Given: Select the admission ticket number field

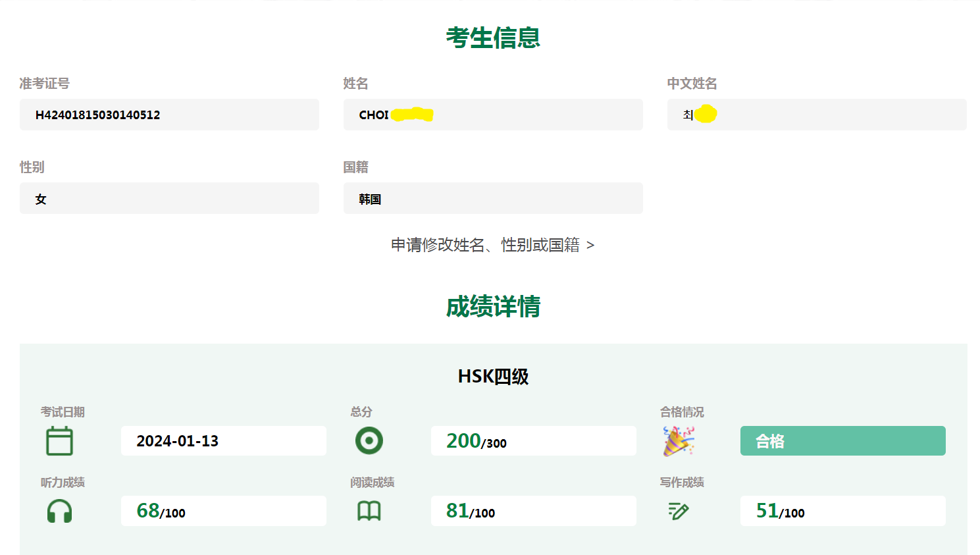Looking at the screenshot, I should click(x=169, y=115).
